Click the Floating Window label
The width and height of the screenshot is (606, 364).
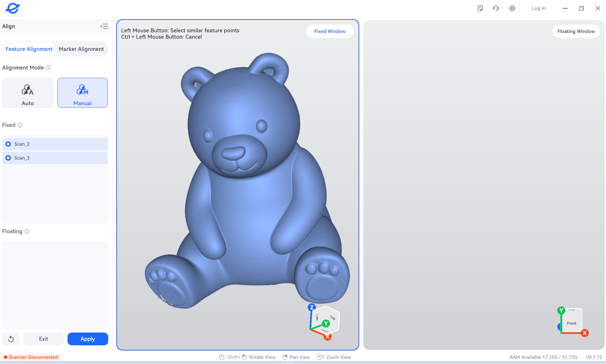click(576, 31)
